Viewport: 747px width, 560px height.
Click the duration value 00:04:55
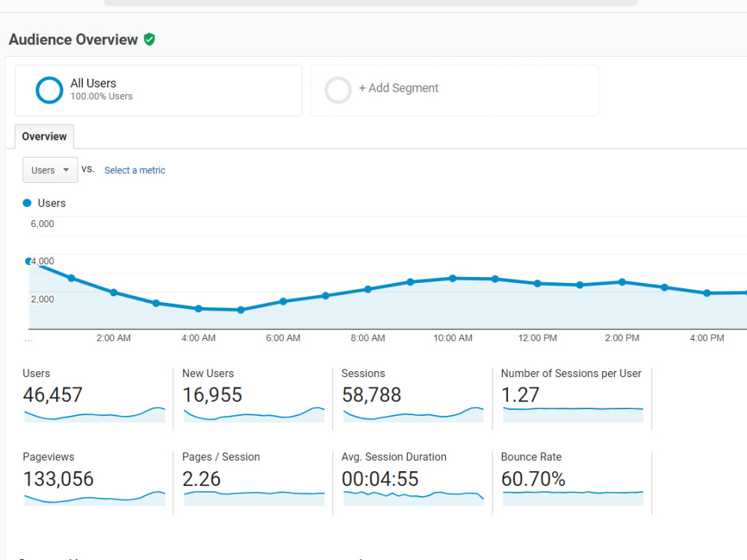(x=380, y=479)
